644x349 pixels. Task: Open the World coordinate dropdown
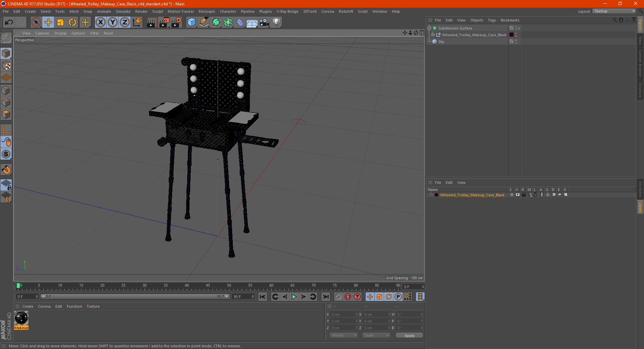pyautogui.click(x=344, y=335)
